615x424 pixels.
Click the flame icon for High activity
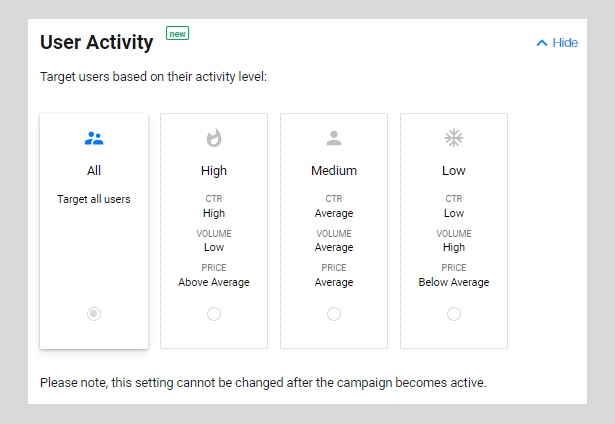(x=214, y=138)
